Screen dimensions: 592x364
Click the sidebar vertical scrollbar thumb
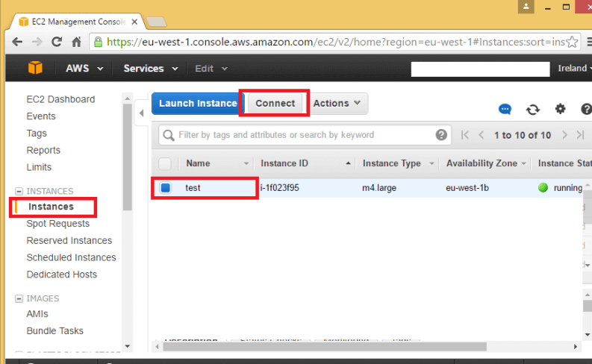coord(127,157)
